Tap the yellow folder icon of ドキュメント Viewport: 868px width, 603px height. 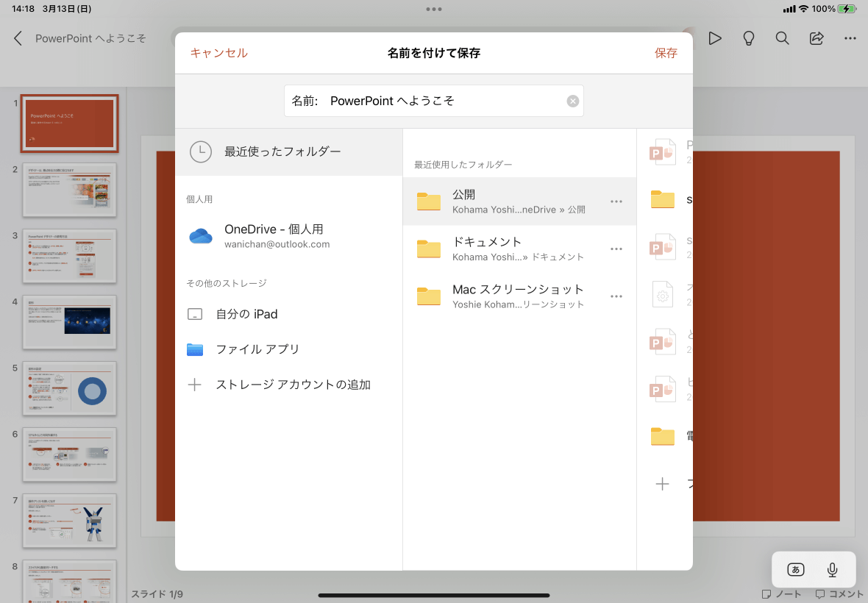428,249
